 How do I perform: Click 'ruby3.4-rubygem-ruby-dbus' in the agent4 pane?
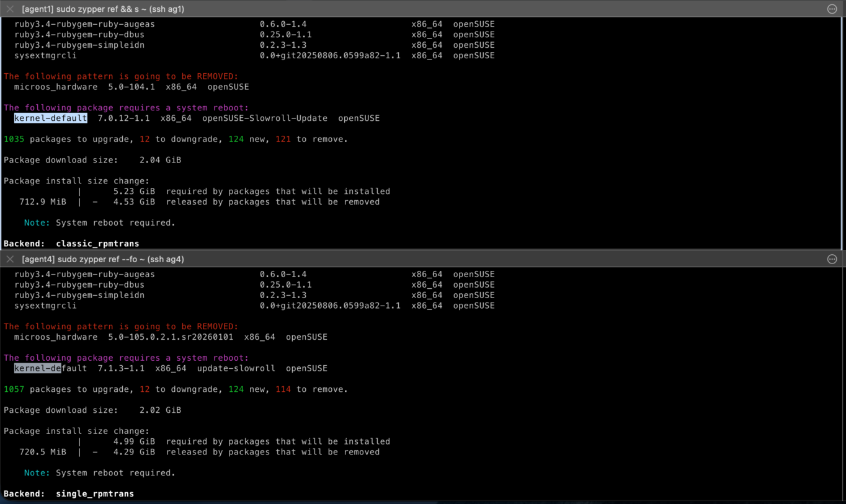[79, 285]
